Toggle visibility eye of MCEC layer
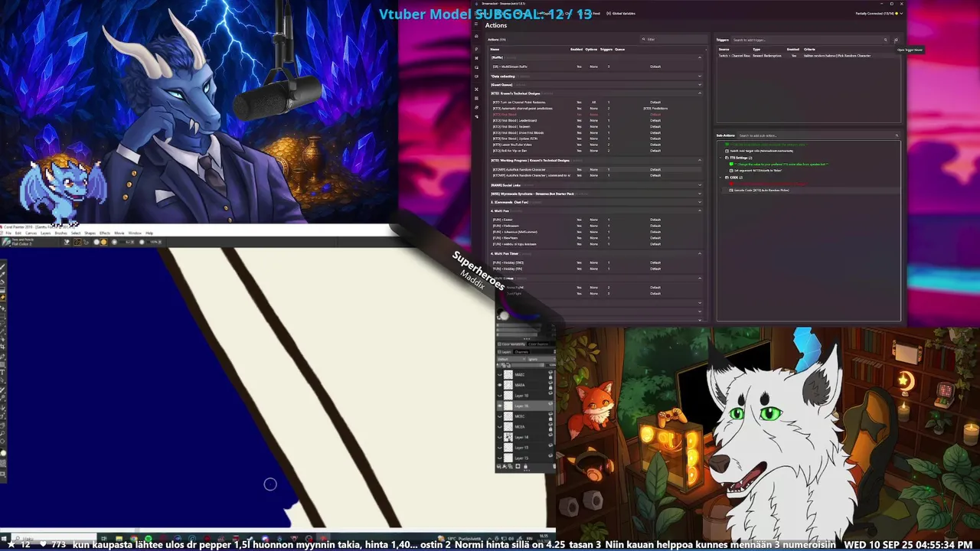 click(x=499, y=416)
